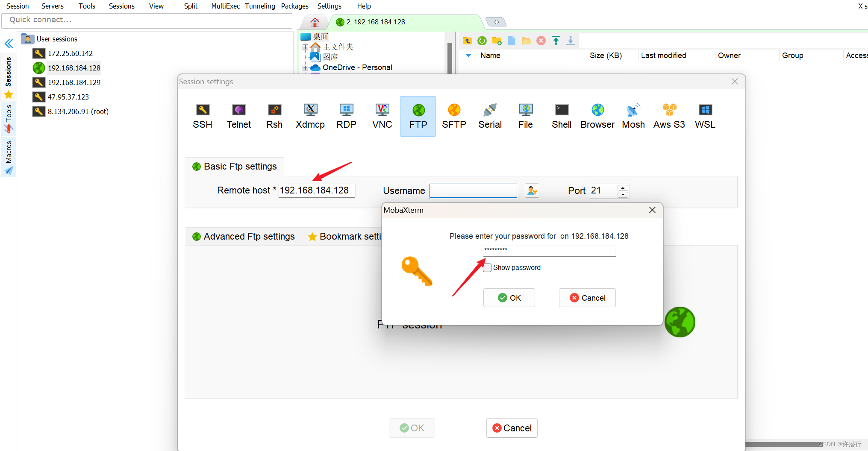
Task: Choose the Rsh session type
Action: [274, 116]
